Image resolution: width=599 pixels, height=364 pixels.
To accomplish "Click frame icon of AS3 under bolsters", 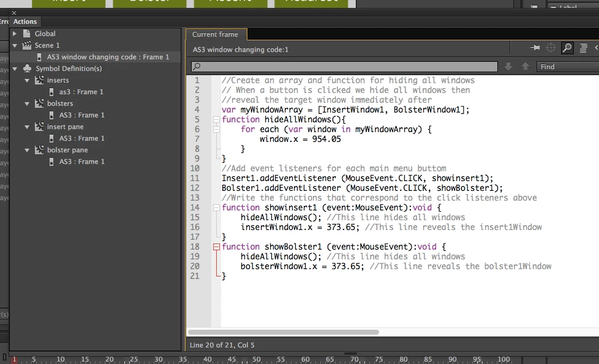I will [51, 115].
